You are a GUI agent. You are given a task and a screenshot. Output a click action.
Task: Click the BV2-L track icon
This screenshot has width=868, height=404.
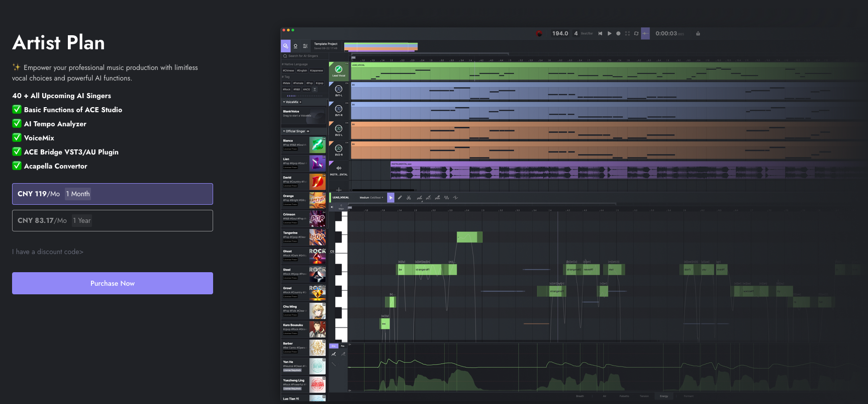point(339,128)
